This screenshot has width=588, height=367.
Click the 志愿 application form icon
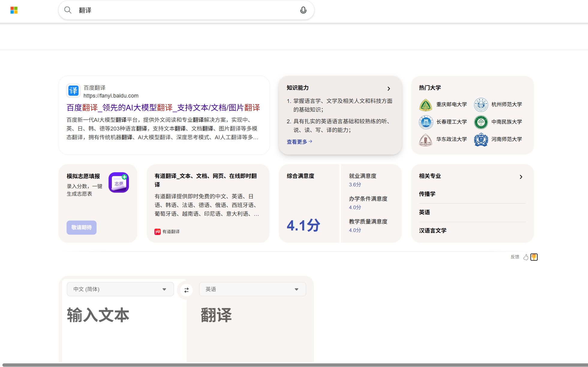point(119,182)
